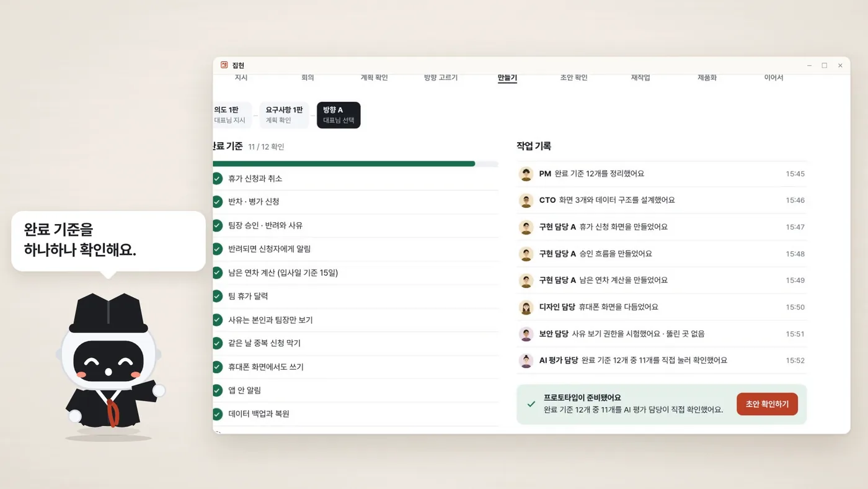Click the 15:48 timestamp
868x489 pixels.
(x=795, y=254)
